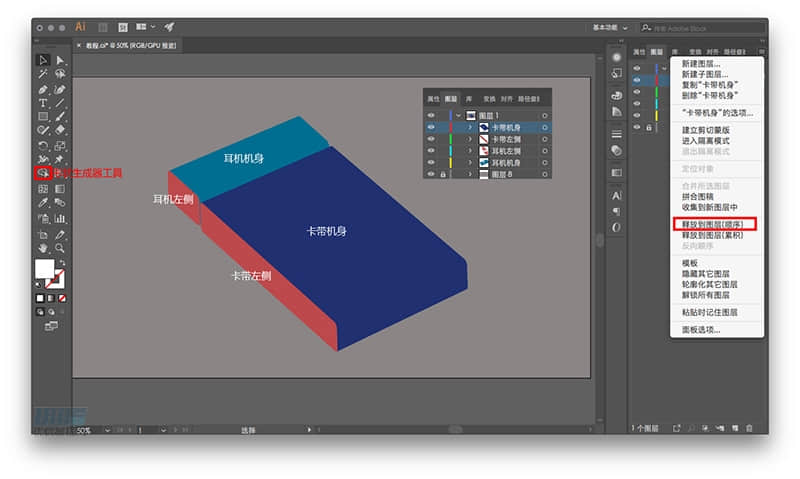Expand 卡带左侧 arrow in the enlarged inset

click(x=470, y=139)
